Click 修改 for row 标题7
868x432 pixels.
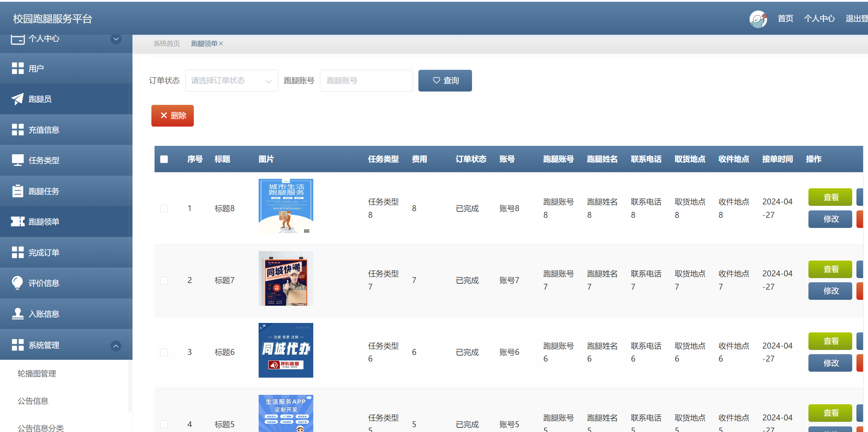[x=830, y=291]
